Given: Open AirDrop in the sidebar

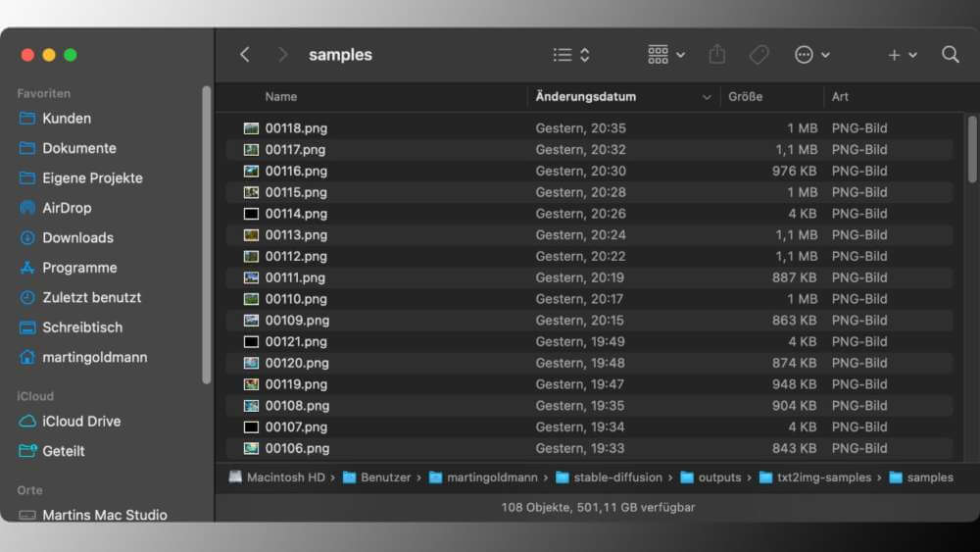Looking at the screenshot, I should (x=67, y=208).
